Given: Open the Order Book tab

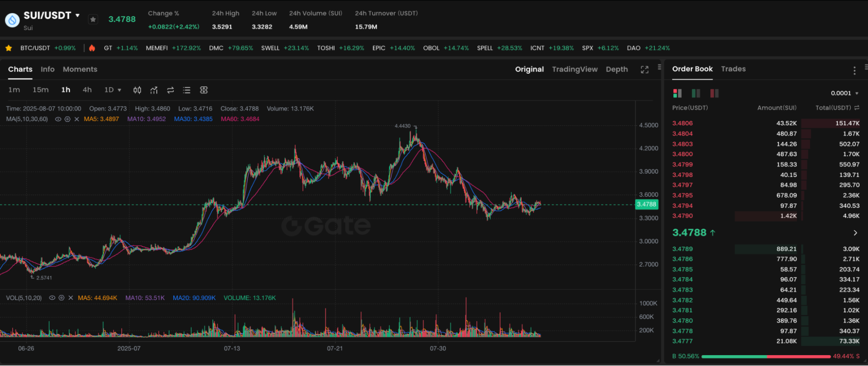Looking at the screenshot, I should pyautogui.click(x=692, y=69).
